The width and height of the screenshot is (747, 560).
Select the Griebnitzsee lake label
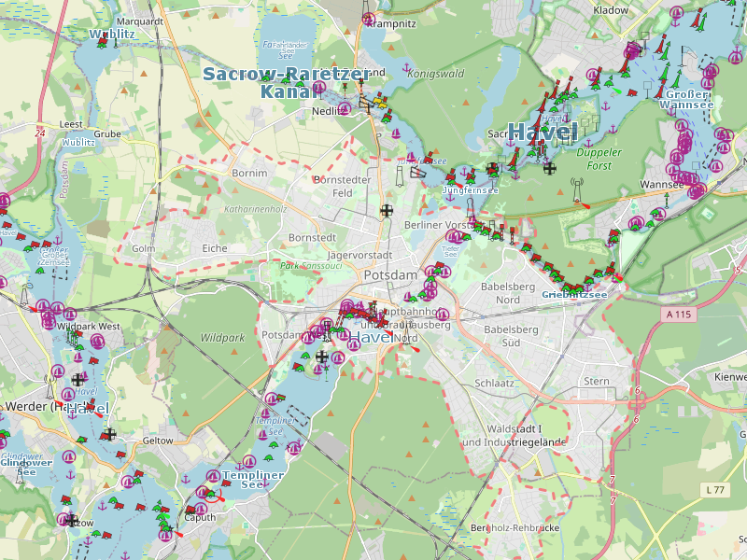574,295
